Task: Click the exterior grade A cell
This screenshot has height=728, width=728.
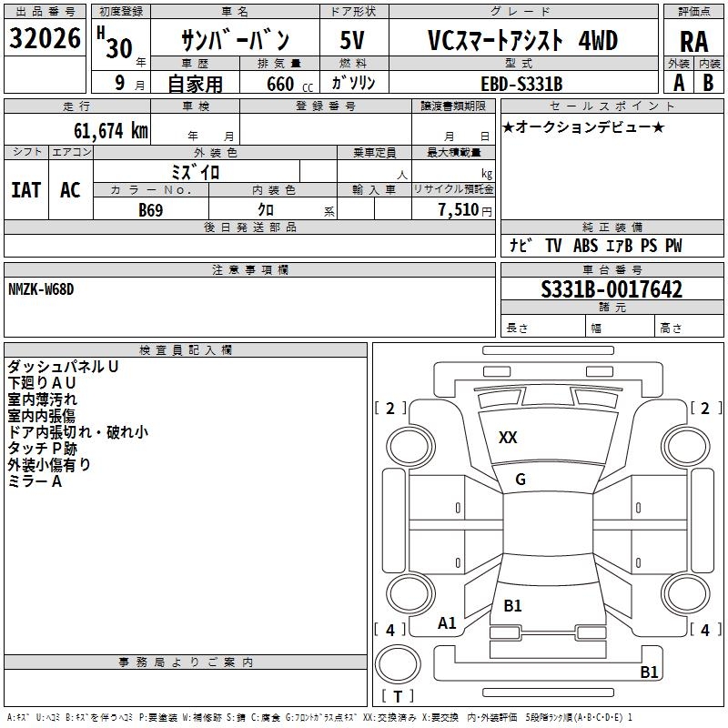Action: coord(678,82)
